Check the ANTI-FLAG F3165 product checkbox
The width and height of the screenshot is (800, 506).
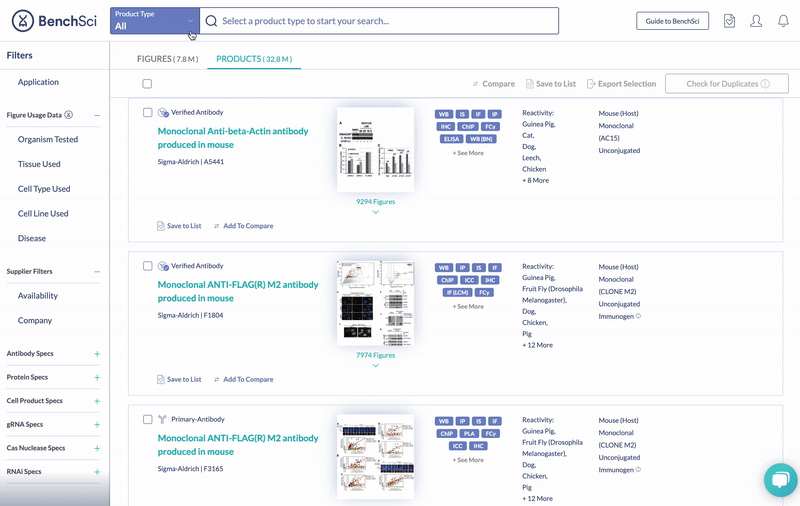coord(147,419)
